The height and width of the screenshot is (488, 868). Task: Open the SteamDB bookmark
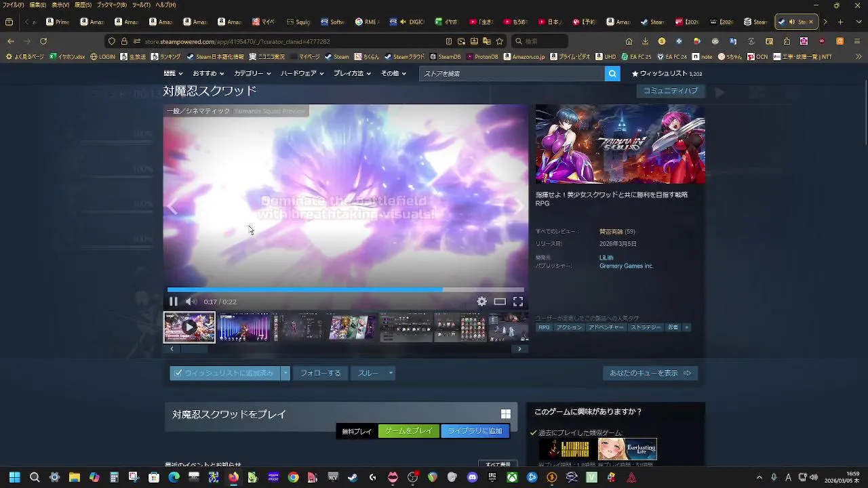(x=445, y=57)
